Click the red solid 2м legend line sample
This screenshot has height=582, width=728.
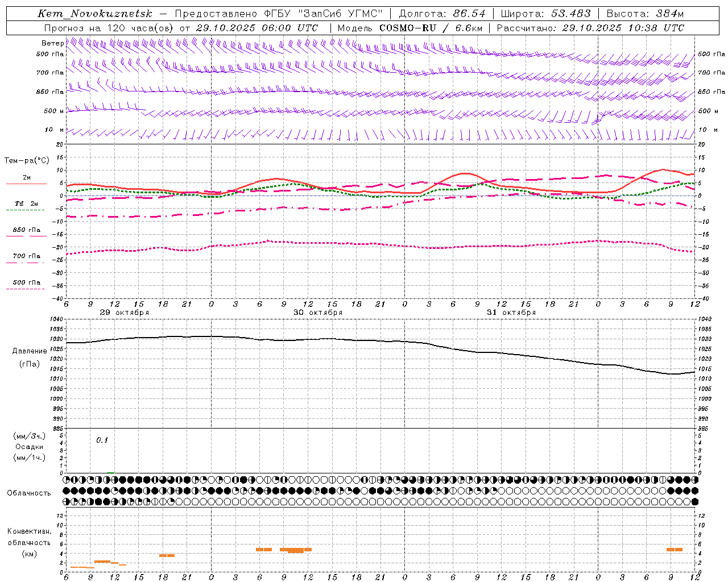point(26,184)
